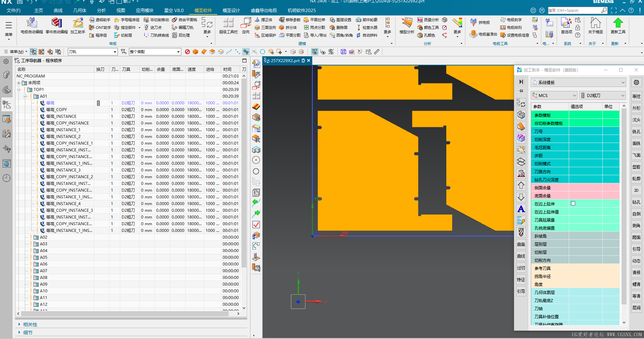
Task: Toggle the wireframe display icon
Action: [x=343, y=52]
